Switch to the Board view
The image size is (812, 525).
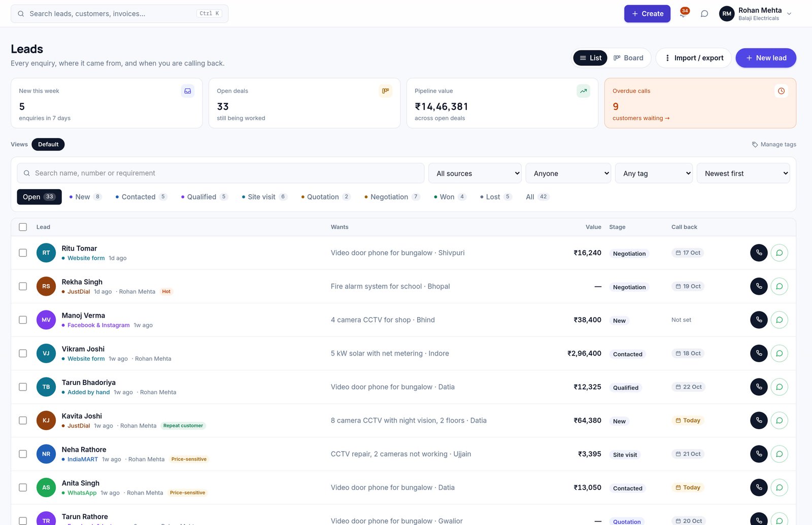(x=628, y=58)
